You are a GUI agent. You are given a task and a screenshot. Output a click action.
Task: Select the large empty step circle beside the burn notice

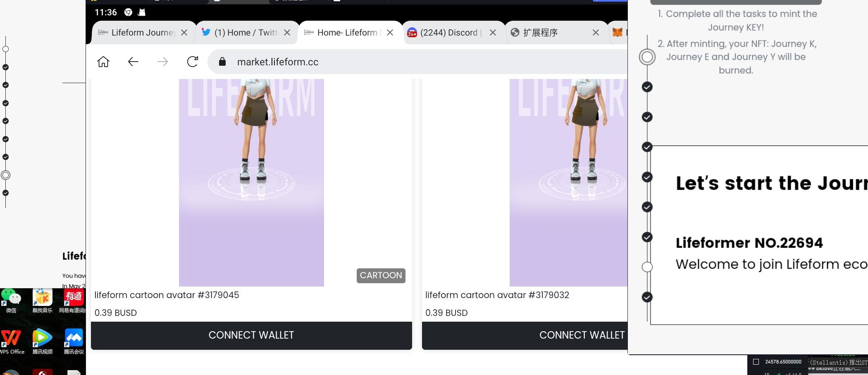(647, 57)
